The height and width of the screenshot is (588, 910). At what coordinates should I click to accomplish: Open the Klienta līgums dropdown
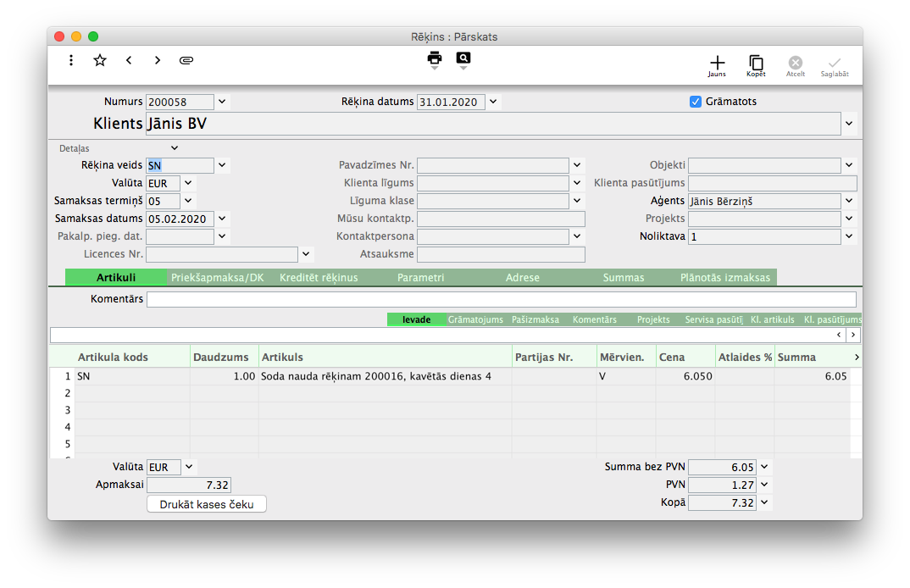577,183
